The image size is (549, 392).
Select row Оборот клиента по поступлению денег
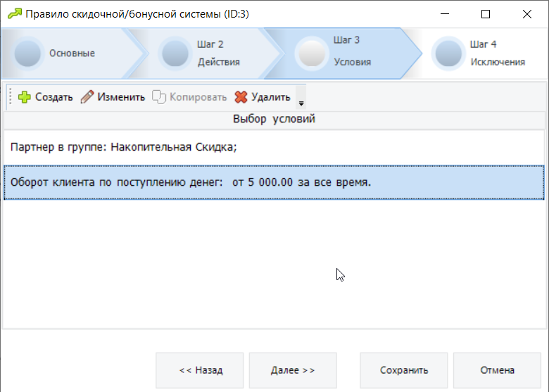tap(274, 182)
